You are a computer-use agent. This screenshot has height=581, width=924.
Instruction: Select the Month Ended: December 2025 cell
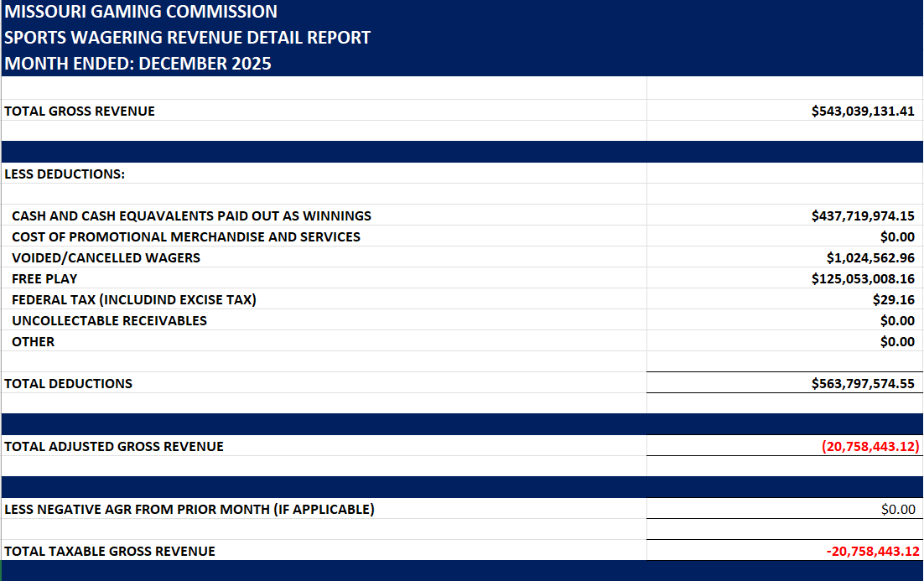(x=138, y=64)
